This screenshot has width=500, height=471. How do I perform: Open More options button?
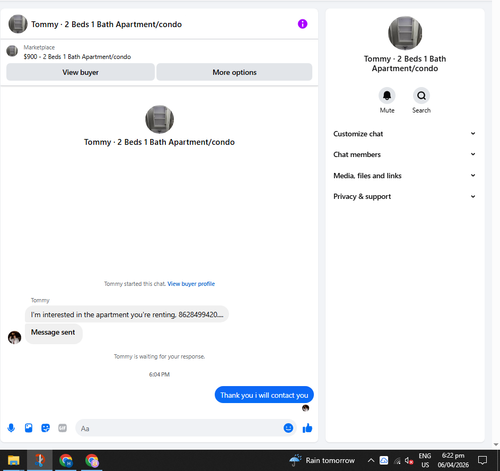pyautogui.click(x=234, y=72)
